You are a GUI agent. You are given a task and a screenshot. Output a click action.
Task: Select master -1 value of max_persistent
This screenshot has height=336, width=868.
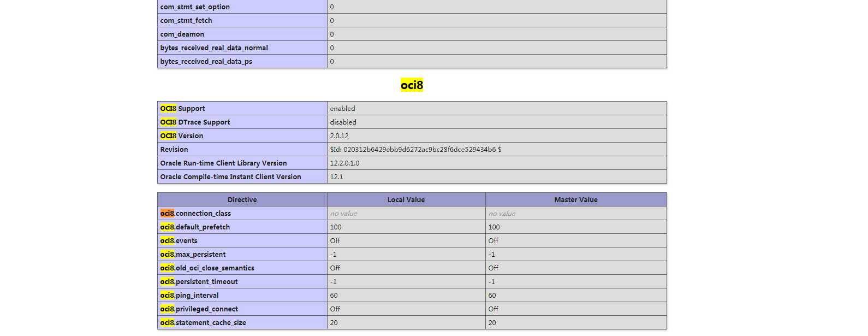(491, 254)
